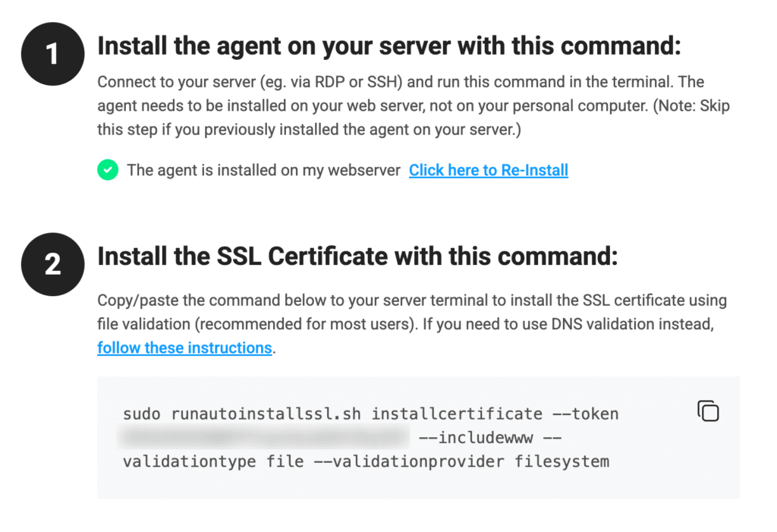This screenshot has height=532, width=777.
Task: Open the 'follow these instructions' link
Action: coord(184,348)
